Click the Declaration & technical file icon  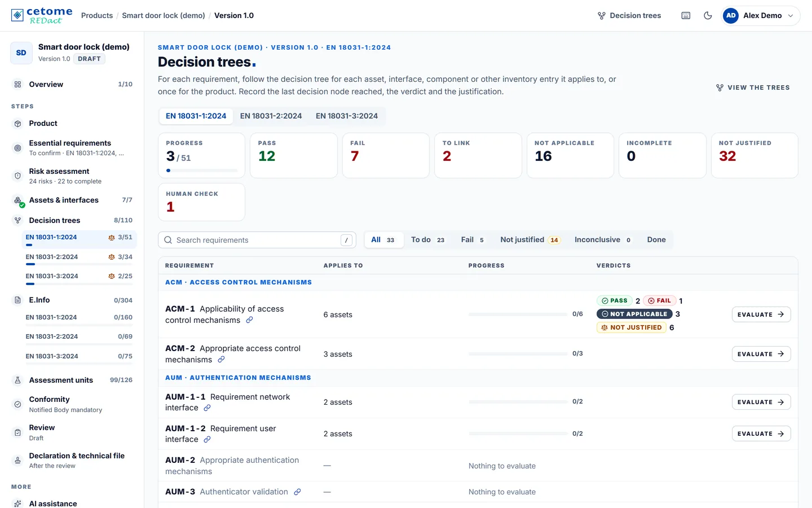17,461
